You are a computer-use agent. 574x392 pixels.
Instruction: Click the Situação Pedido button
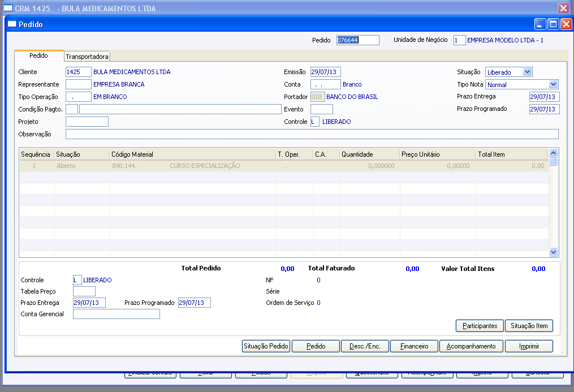point(266,346)
